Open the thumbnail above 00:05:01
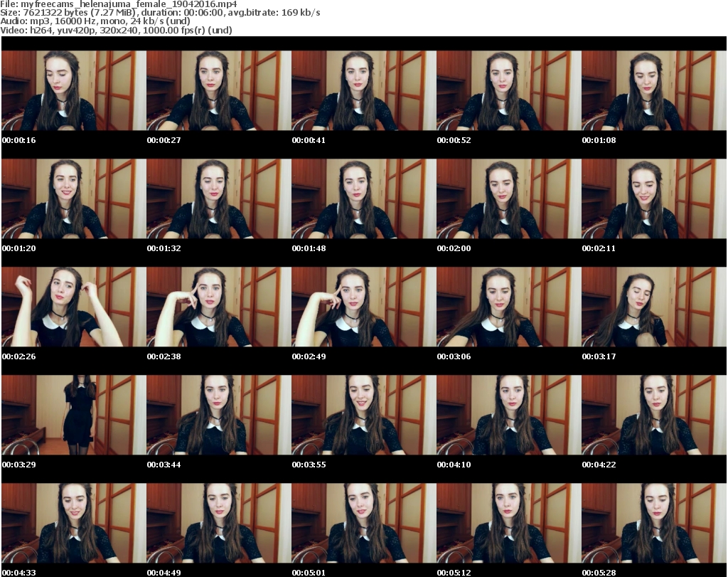 point(364,523)
